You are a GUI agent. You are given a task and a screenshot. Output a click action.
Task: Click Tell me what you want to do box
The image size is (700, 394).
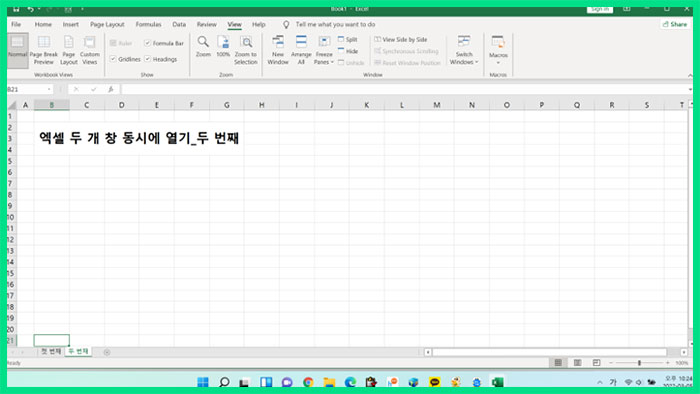(x=335, y=25)
